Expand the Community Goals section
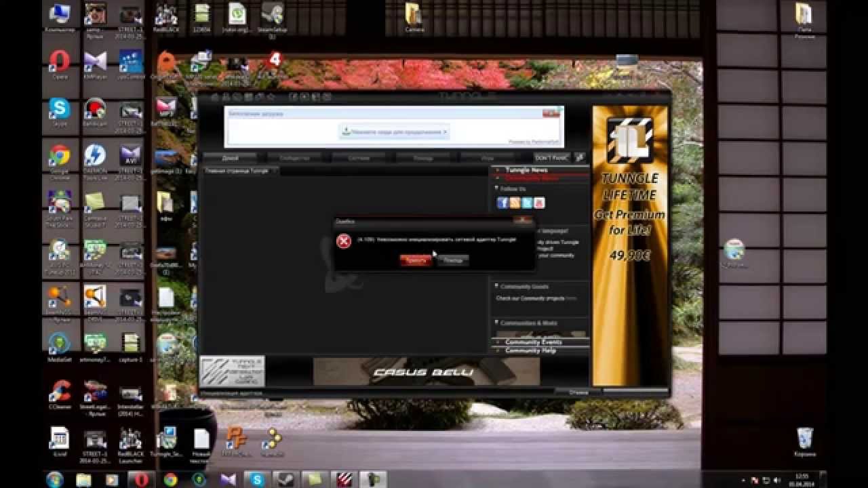This screenshot has width=868, height=488. (x=524, y=287)
